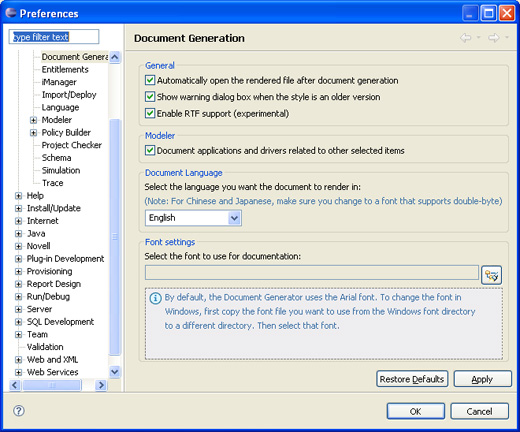This screenshot has width=520, height=432.
Task: Expand the SQL Development node
Action: (x=19, y=322)
